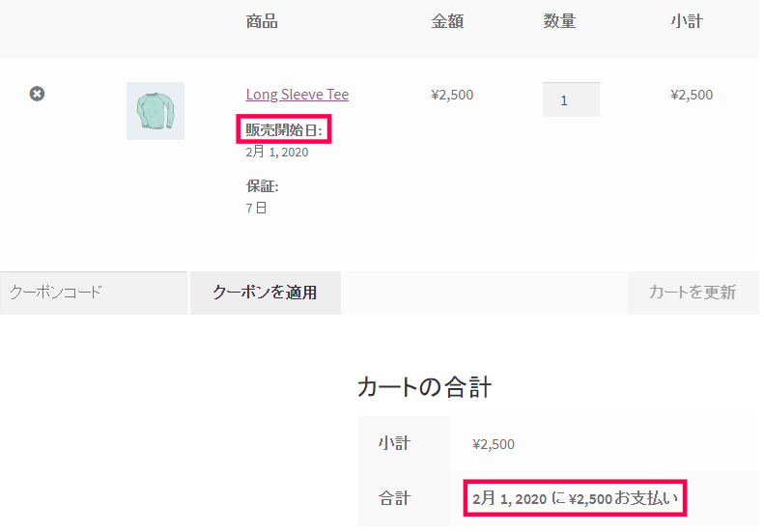
Task: Click the 金額 column header
Action: tap(447, 21)
